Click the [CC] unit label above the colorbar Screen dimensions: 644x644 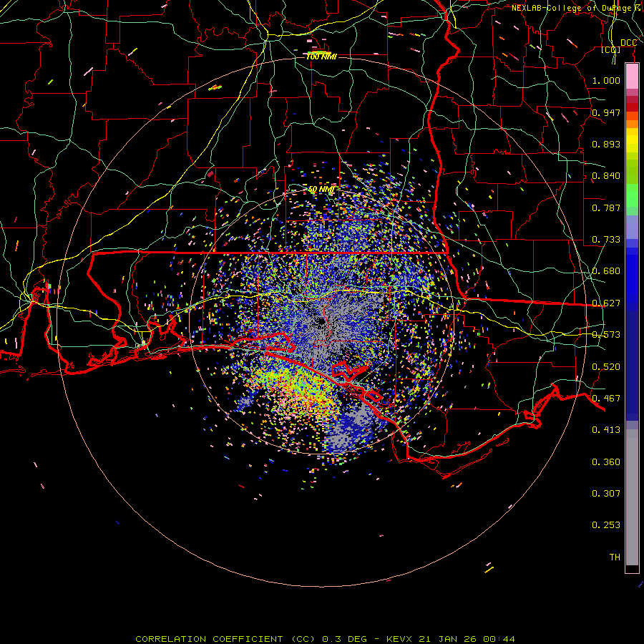click(x=611, y=50)
